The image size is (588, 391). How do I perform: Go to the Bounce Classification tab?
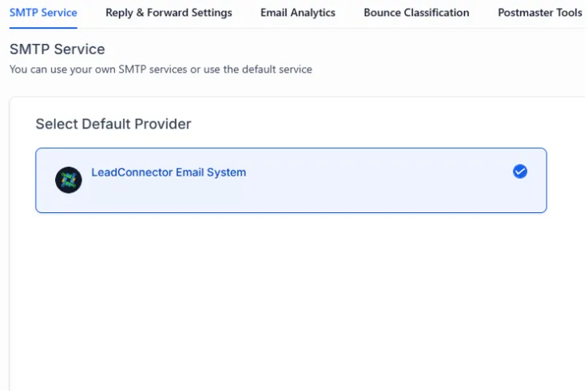click(x=416, y=13)
